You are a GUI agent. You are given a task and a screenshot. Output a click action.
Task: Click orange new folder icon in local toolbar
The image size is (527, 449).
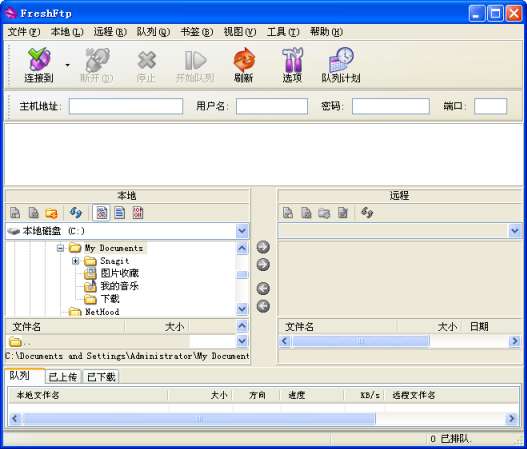pyautogui.click(x=51, y=213)
